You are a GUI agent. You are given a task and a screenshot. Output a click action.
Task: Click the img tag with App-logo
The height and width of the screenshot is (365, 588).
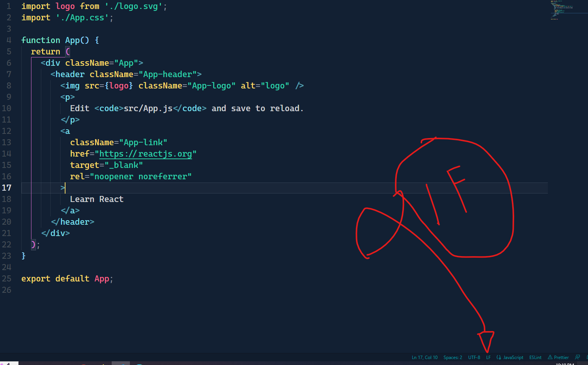pos(182,86)
